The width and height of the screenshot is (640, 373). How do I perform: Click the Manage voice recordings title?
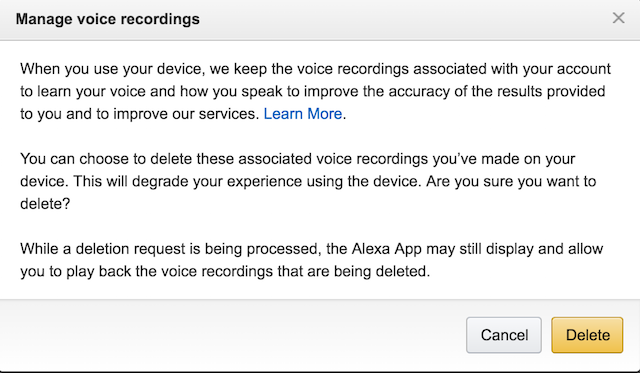[108, 19]
